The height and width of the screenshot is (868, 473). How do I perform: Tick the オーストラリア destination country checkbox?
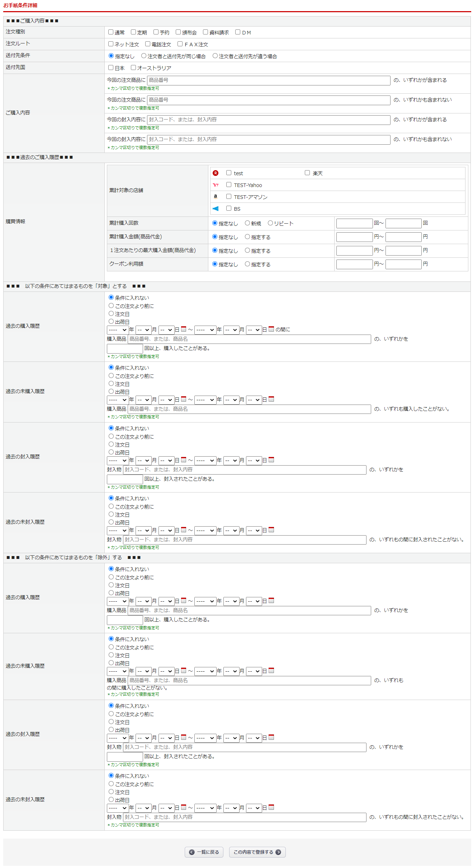pos(133,67)
